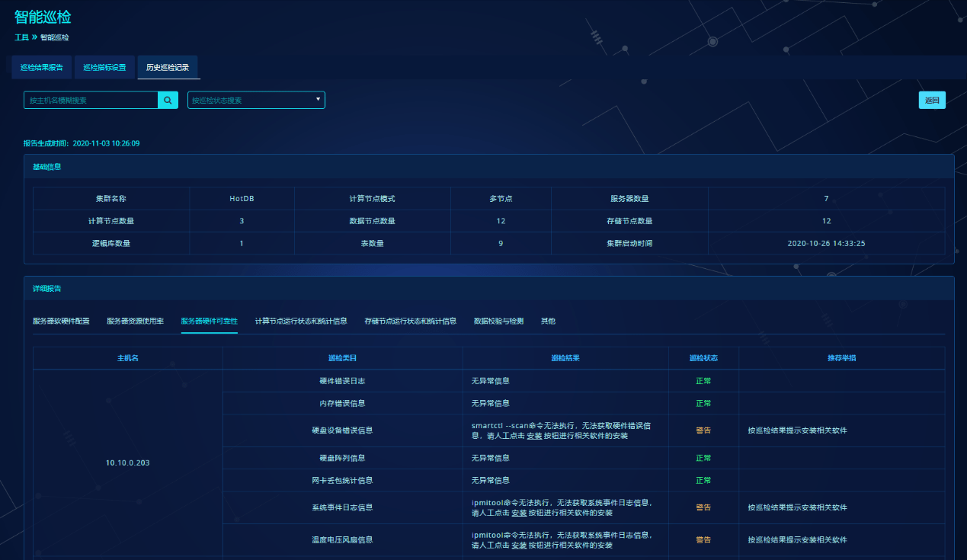
Task: Click the 计算节点模式 label cell
Action: tap(372, 199)
